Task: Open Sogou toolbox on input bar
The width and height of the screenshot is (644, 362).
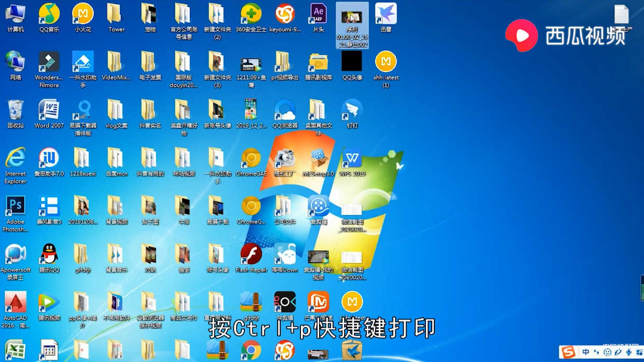Action: point(640,353)
